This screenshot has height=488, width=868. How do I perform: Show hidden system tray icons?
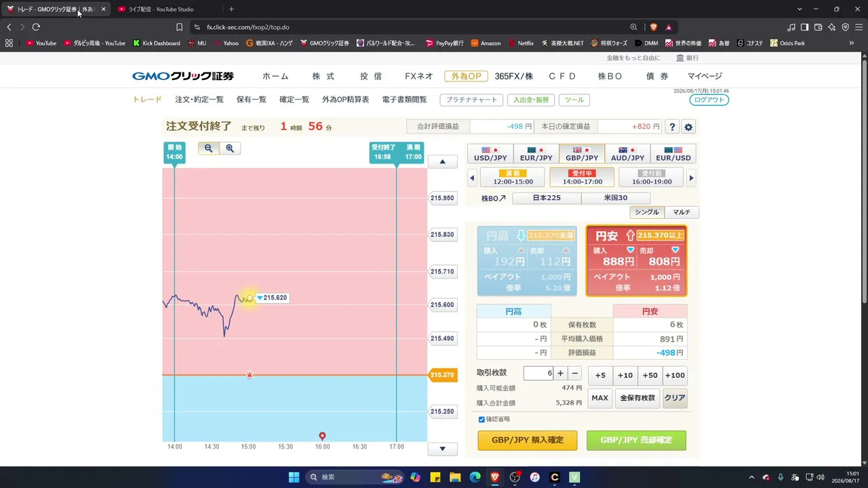click(x=751, y=477)
